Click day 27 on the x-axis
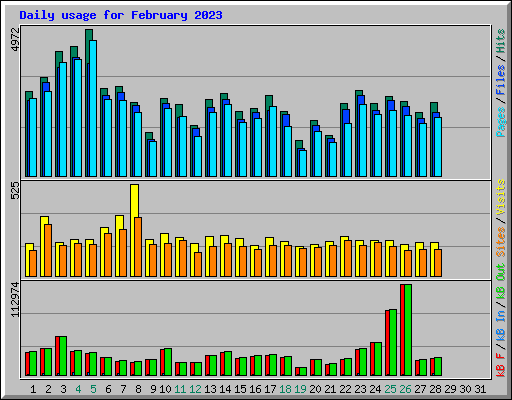 click(x=420, y=389)
